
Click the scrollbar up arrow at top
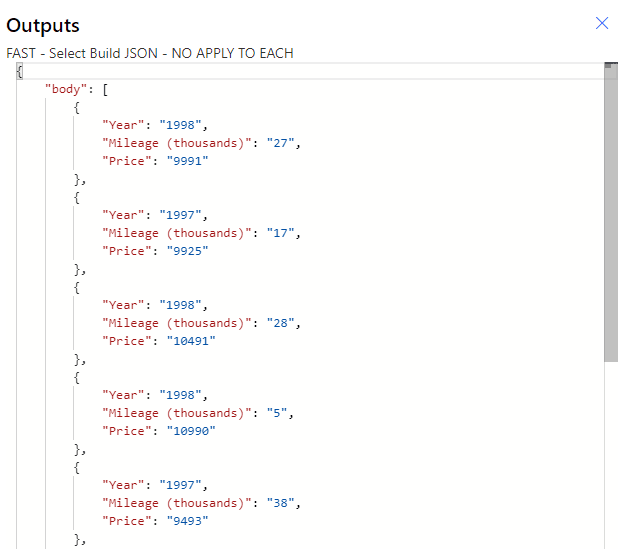[610, 67]
